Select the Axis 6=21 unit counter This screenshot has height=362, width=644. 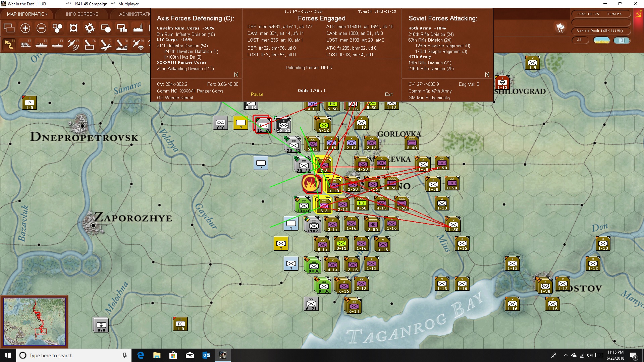311,304
